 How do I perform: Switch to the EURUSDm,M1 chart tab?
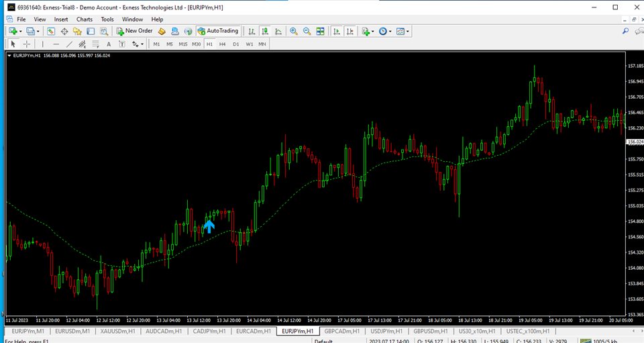[72, 331]
